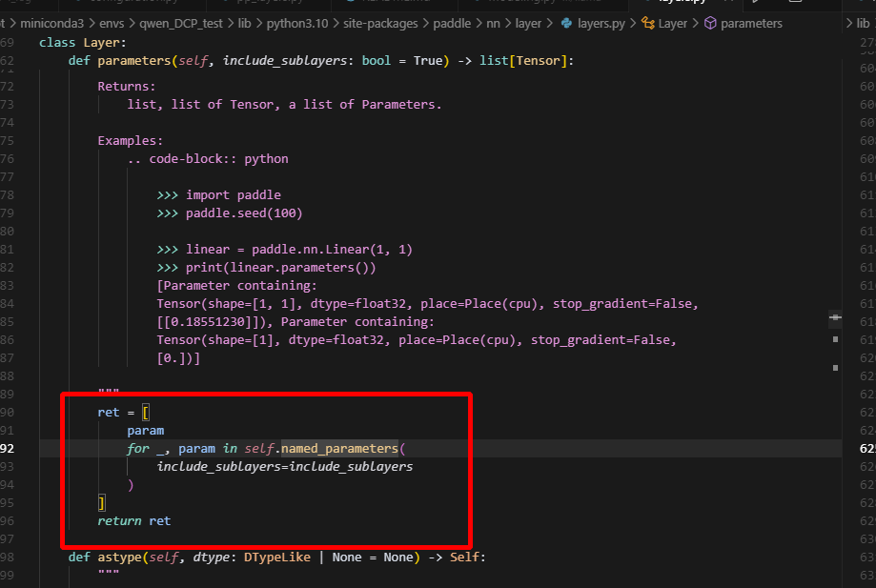876x588 pixels.
Task: Open the paddle folder breadcrumb
Action: point(477,23)
